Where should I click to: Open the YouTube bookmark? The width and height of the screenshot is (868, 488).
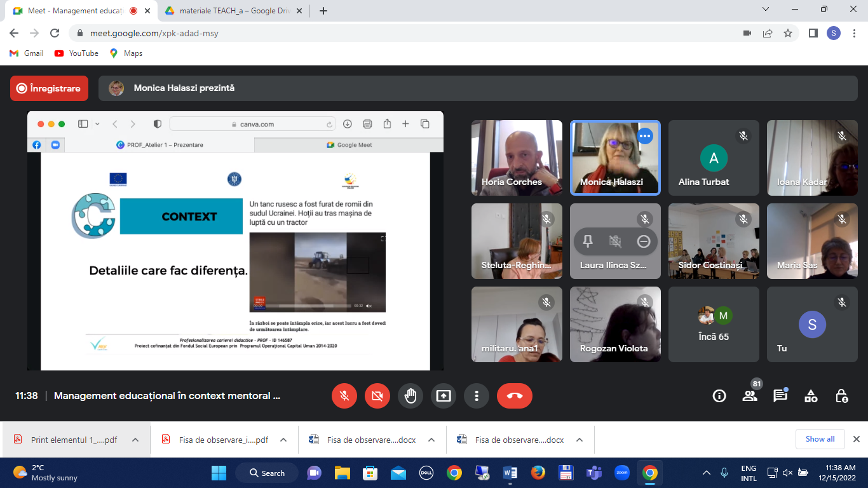(76, 53)
